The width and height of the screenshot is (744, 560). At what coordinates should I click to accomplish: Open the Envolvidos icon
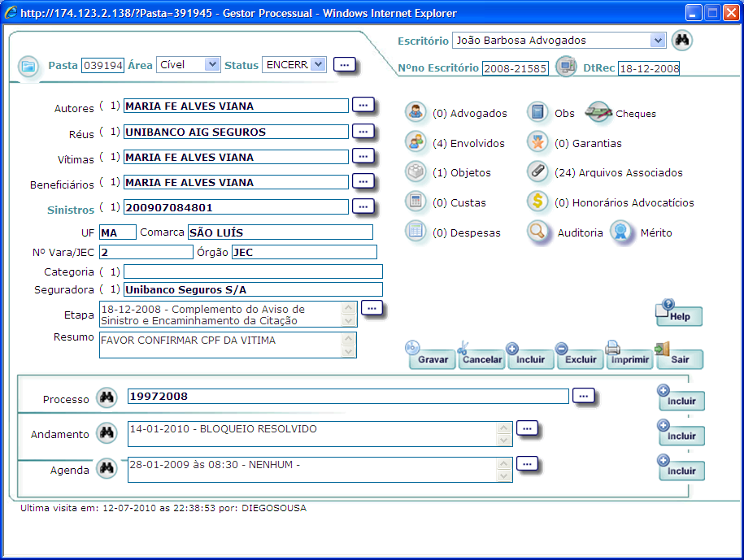click(x=416, y=142)
